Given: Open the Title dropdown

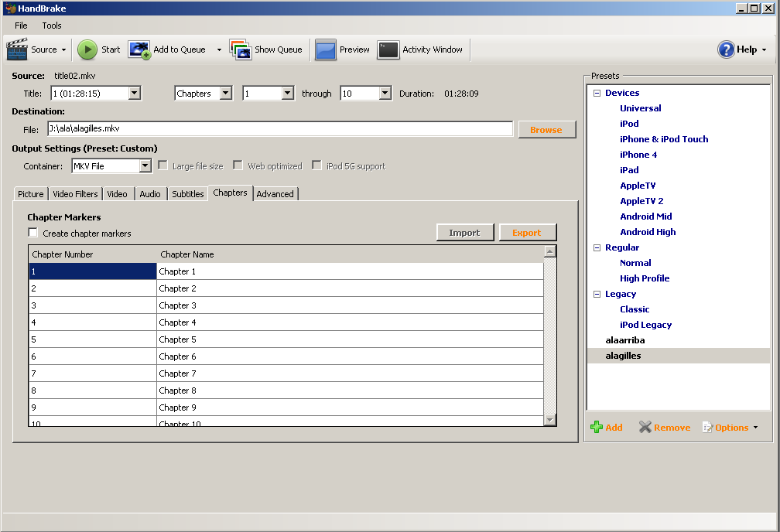Looking at the screenshot, I should pos(135,93).
